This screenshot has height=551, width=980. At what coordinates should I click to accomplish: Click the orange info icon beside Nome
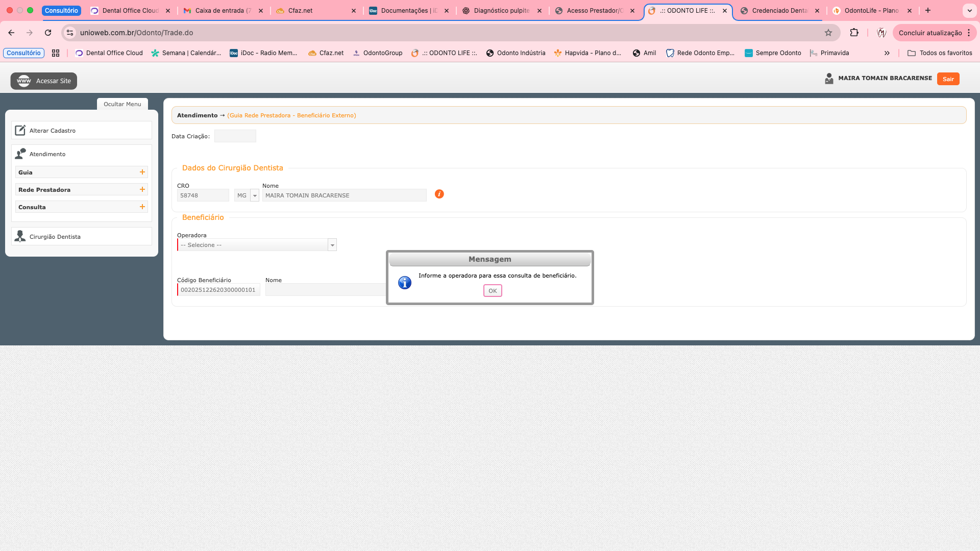click(x=439, y=194)
